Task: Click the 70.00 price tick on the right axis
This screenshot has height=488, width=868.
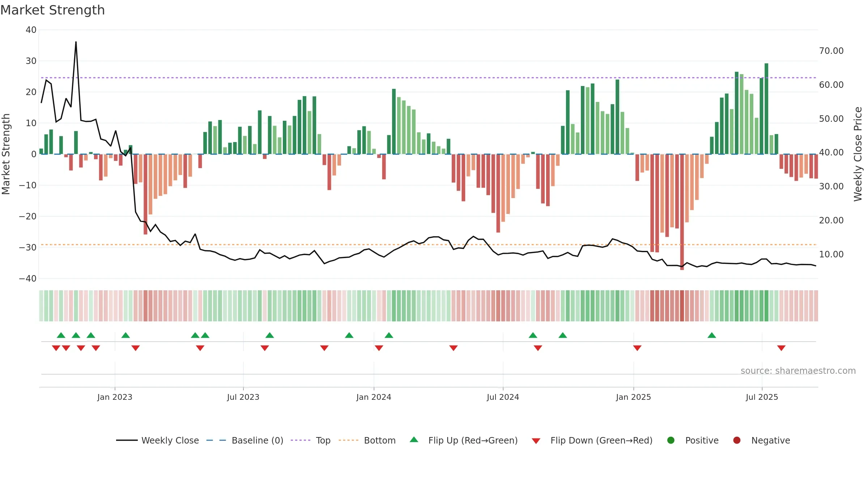Action: click(831, 51)
